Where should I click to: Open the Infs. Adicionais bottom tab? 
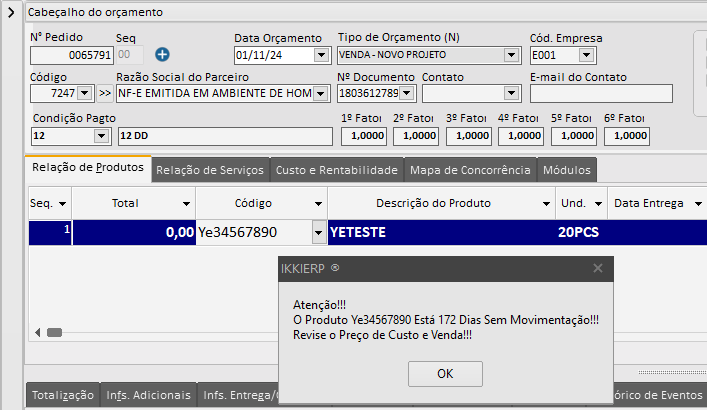(148, 395)
